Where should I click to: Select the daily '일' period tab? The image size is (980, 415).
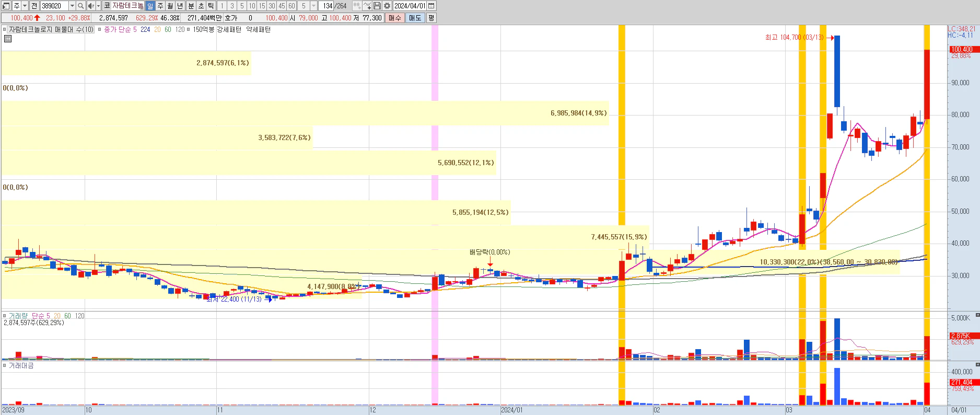(x=150, y=6)
